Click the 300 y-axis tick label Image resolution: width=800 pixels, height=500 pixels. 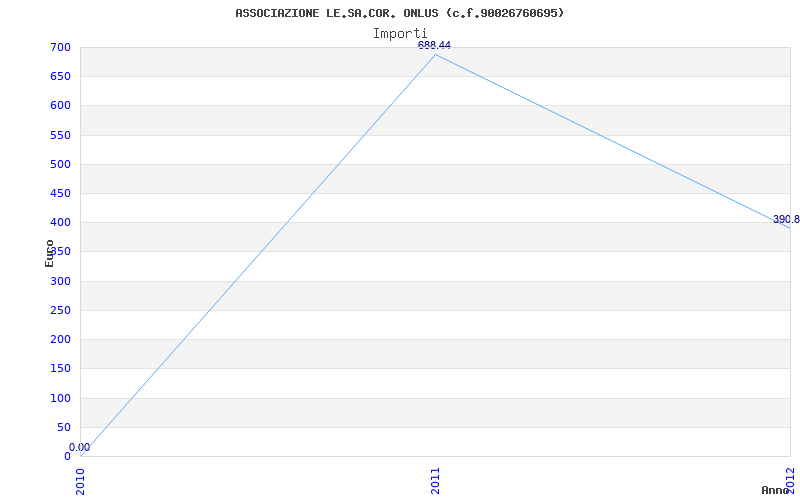coord(60,281)
